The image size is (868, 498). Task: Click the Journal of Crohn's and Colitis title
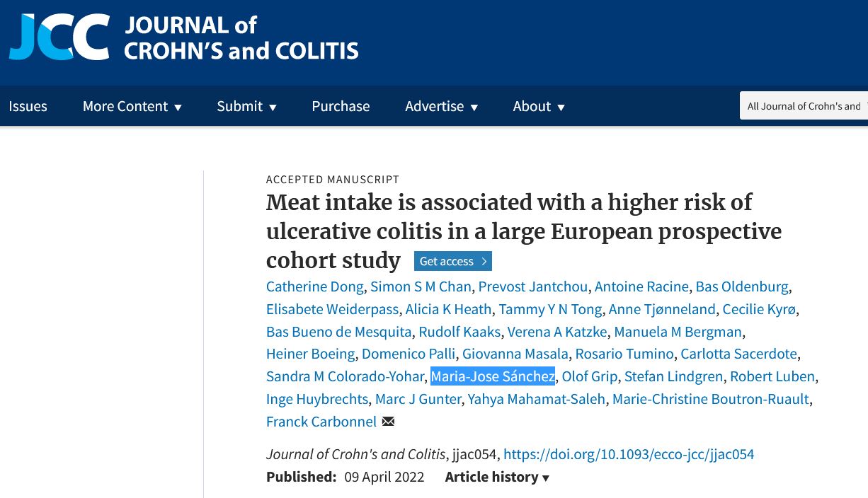(x=241, y=38)
